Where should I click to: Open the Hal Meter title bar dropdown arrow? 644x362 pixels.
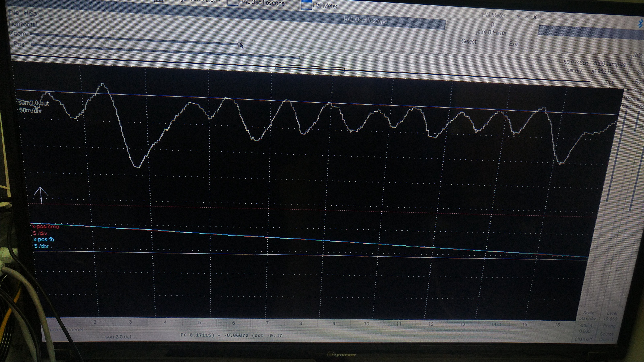[518, 16]
